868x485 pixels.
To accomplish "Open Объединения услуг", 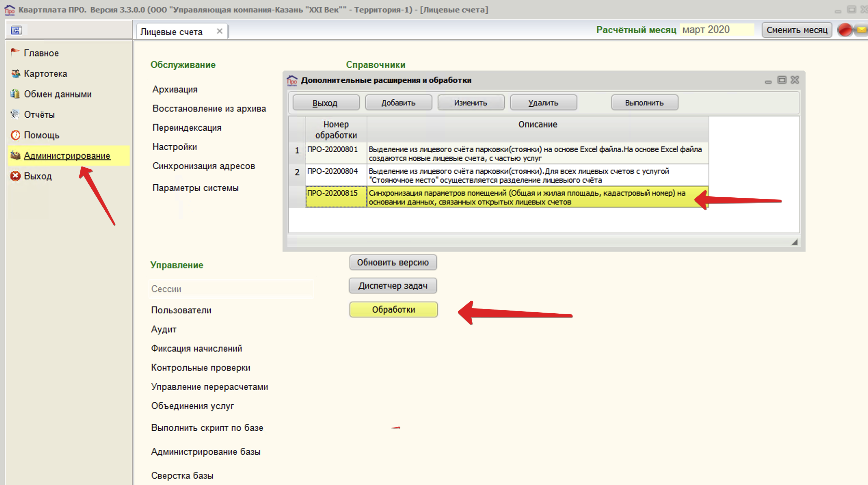I will [193, 406].
